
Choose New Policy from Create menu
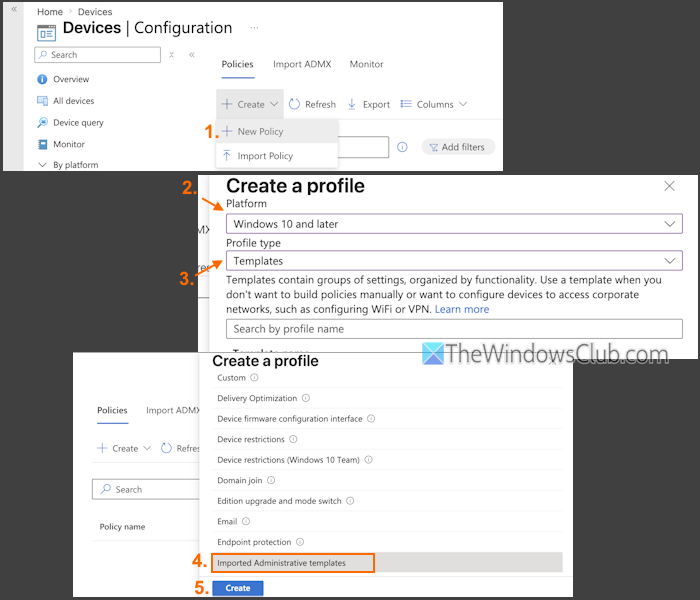click(277, 131)
